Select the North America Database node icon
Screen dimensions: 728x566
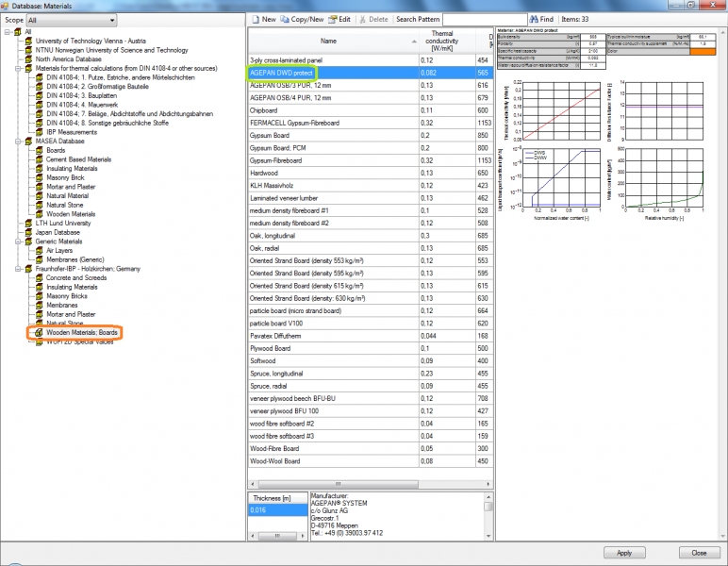29,59
